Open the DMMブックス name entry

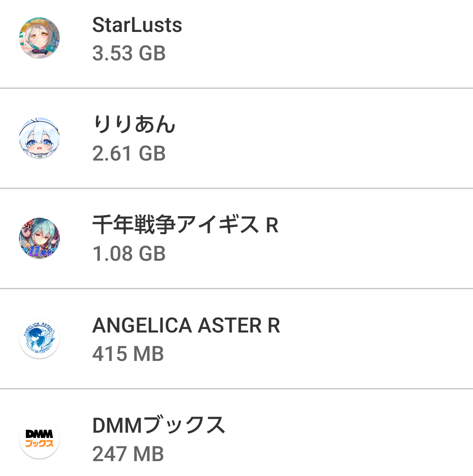(x=159, y=425)
